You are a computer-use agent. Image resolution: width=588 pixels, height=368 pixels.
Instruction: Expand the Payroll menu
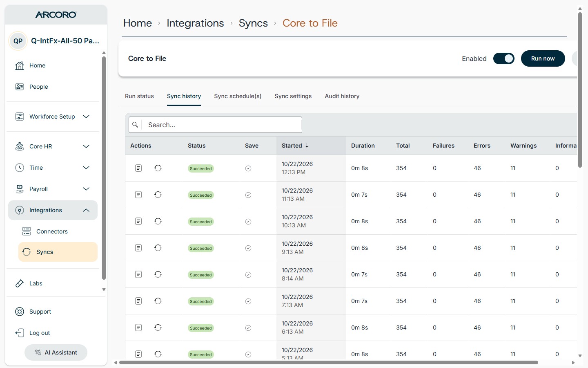point(53,189)
